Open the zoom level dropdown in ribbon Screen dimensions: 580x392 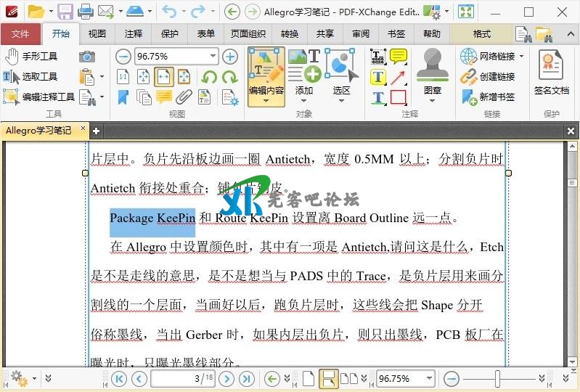pos(213,57)
